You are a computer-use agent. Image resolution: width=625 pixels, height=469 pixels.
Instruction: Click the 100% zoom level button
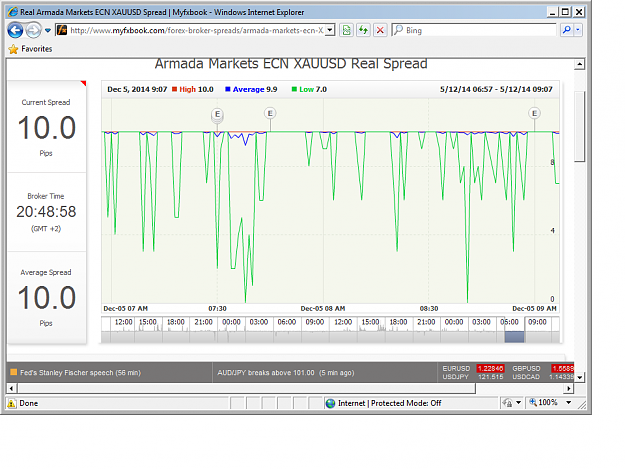[x=543, y=402]
